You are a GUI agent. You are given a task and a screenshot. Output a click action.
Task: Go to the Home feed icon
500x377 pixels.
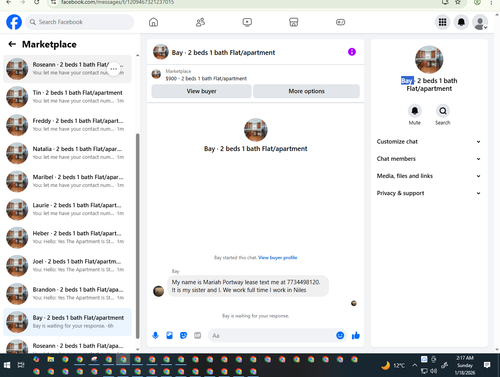153,22
